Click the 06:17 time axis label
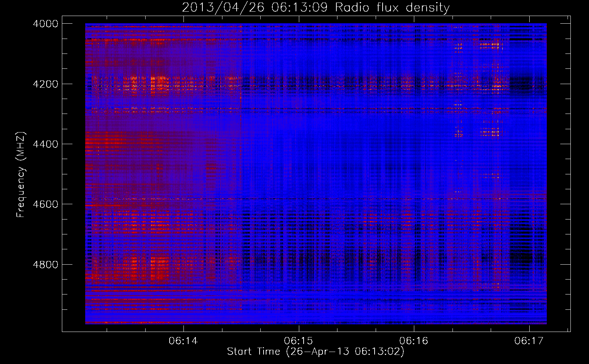The image size is (589, 364). coord(529,341)
